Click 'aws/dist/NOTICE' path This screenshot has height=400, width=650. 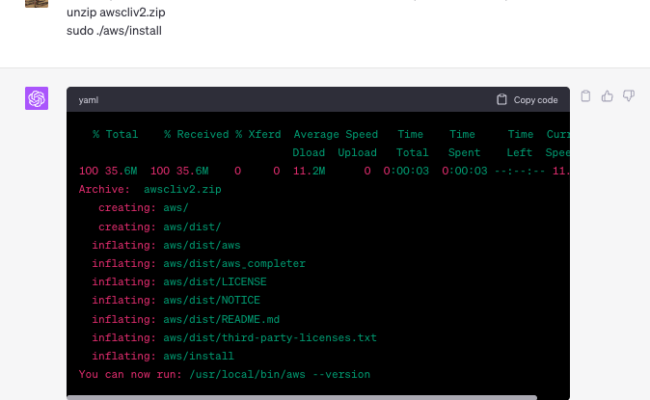(211, 300)
